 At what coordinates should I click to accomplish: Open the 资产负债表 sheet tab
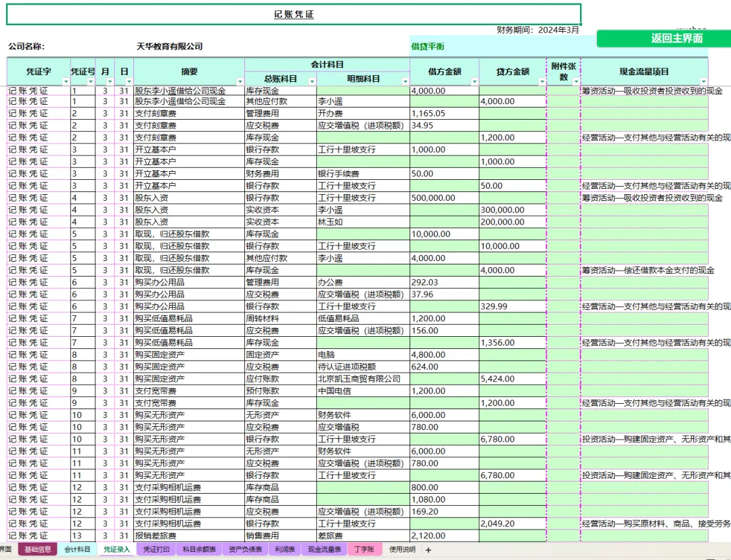[x=245, y=549]
